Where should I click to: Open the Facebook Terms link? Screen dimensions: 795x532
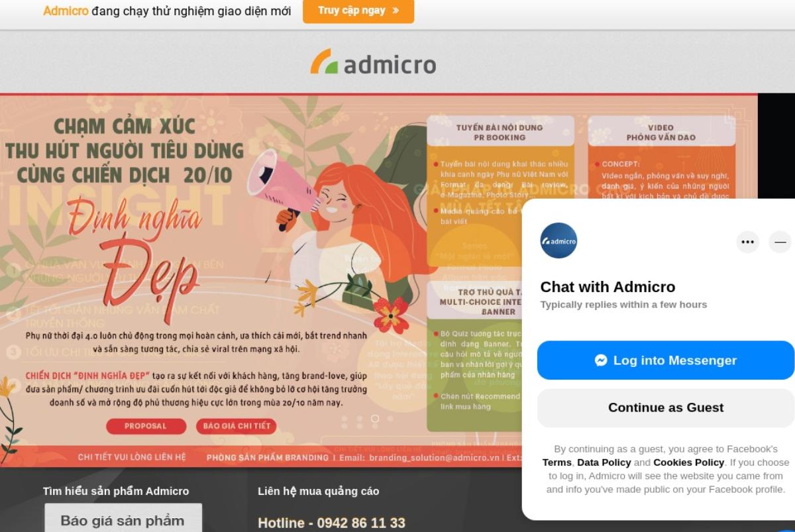556,462
